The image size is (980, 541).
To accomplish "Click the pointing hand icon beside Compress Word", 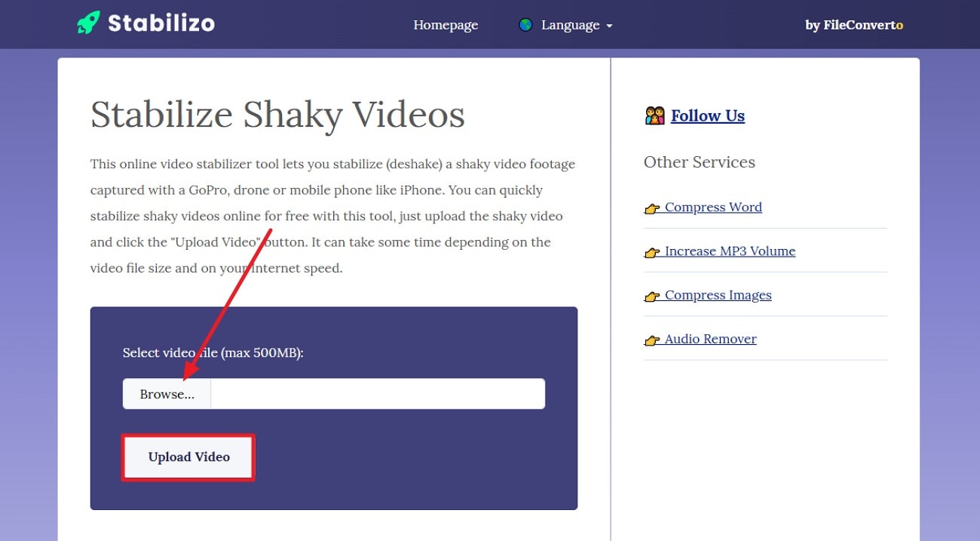I will [x=651, y=209].
